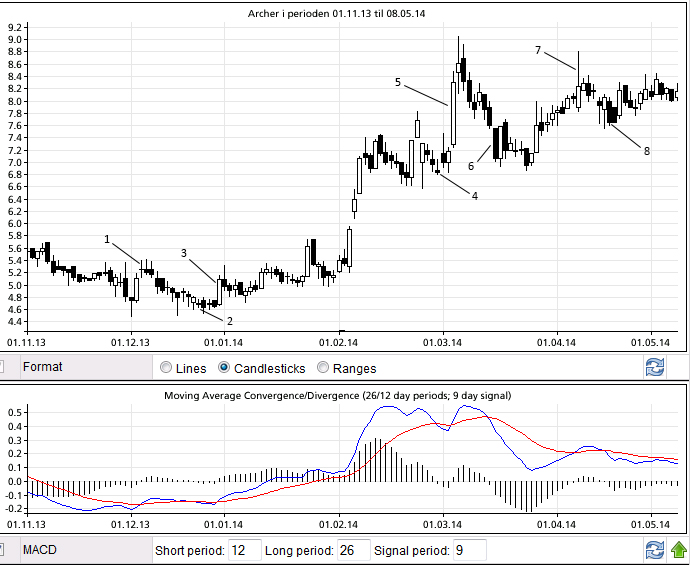Screen dimensions: 690x565
Task: Click annotation number 1 on the price chart
Action: tap(107, 239)
